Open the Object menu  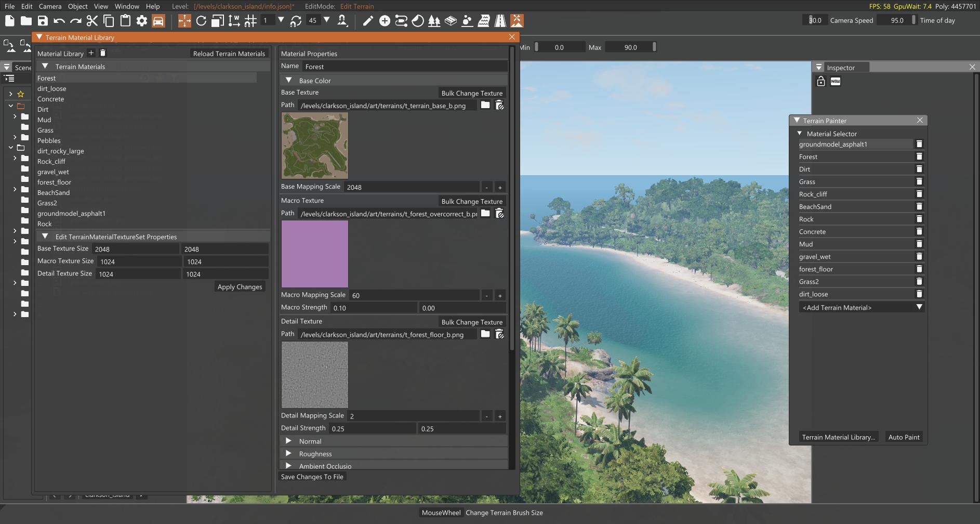[x=78, y=6]
